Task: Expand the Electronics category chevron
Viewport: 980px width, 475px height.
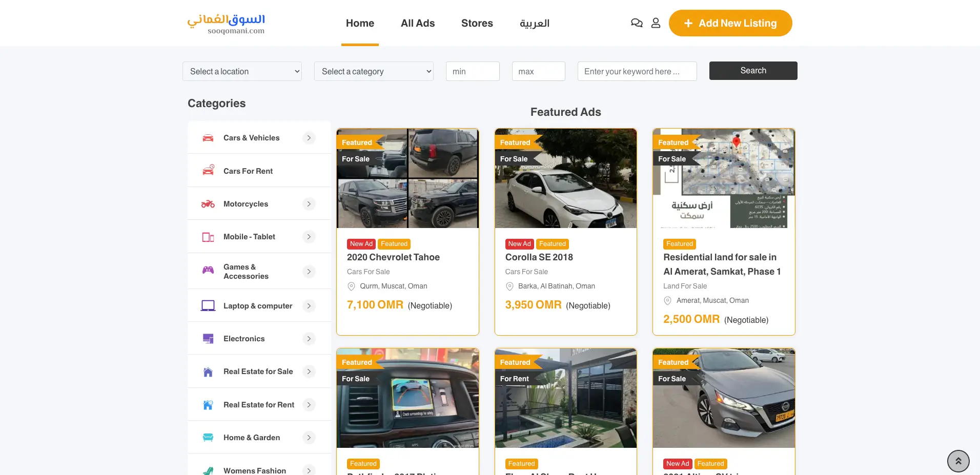Action: 309,339
